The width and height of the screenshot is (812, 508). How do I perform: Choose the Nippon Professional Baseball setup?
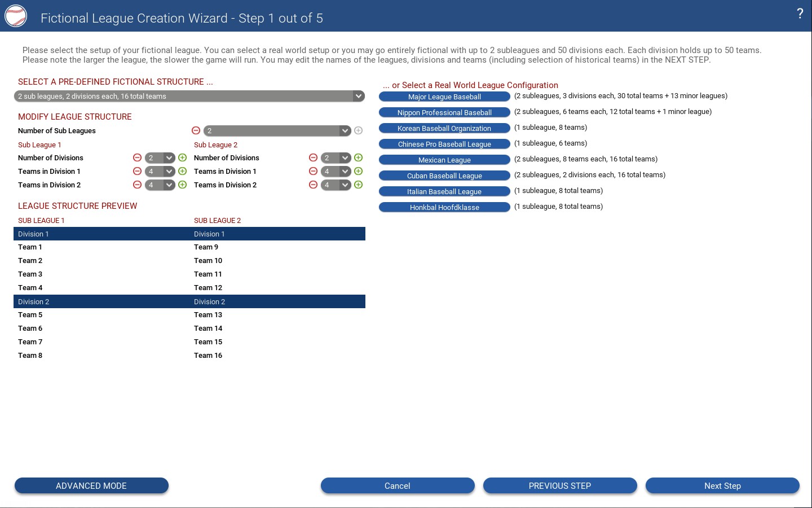pos(444,112)
